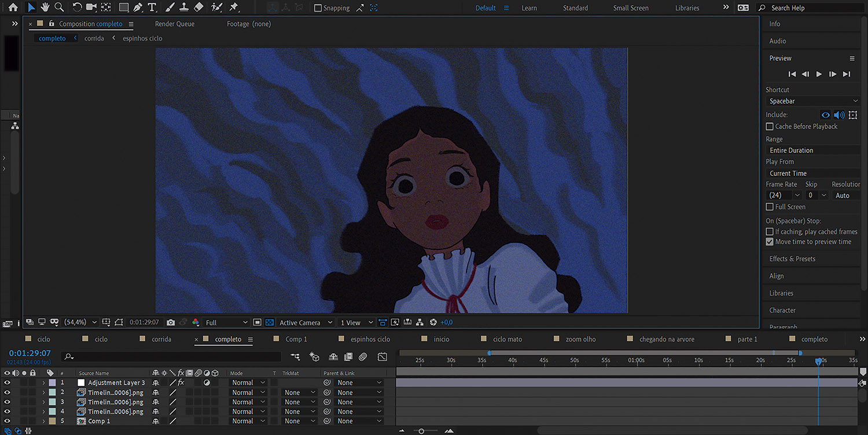Open the Shortcut Spacebar dropdown
868x435 pixels.
pyautogui.click(x=812, y=101)
